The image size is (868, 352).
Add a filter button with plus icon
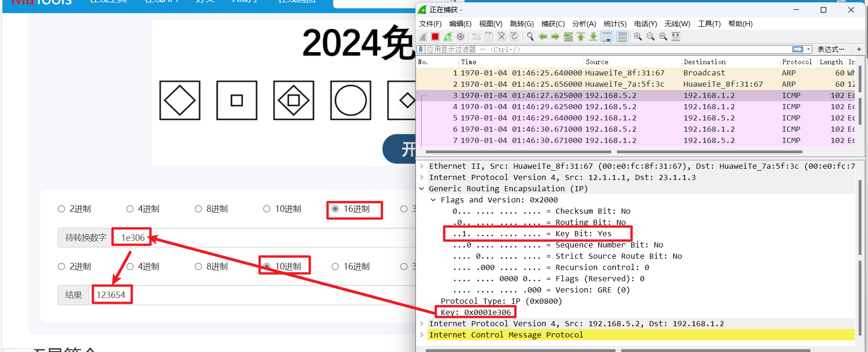point(859,49)
